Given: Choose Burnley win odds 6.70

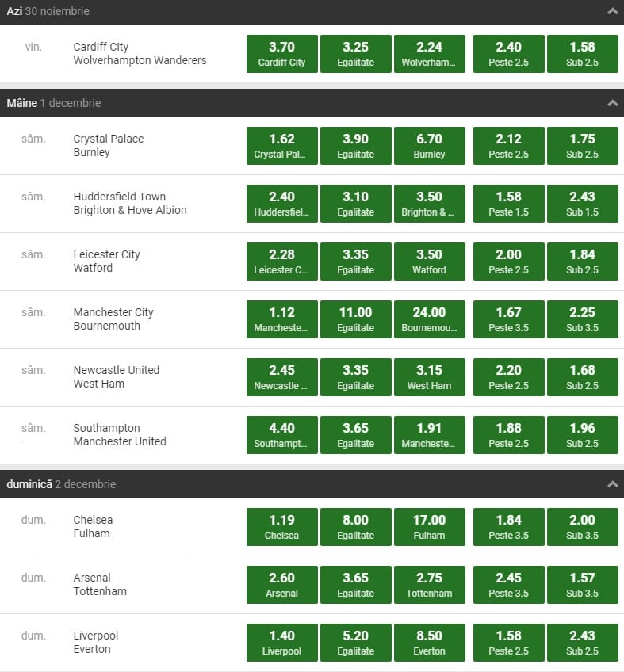Looking at the screenshot, I should pos(429,146).
